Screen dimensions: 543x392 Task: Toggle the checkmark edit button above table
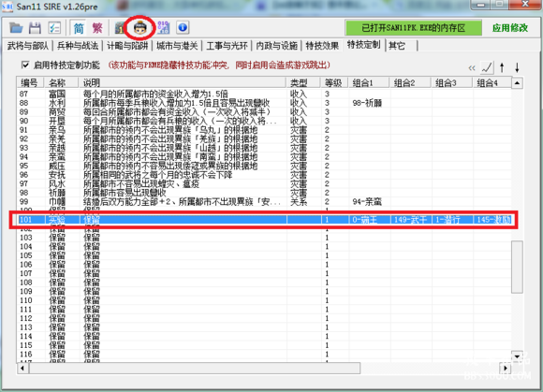[487, 67]
